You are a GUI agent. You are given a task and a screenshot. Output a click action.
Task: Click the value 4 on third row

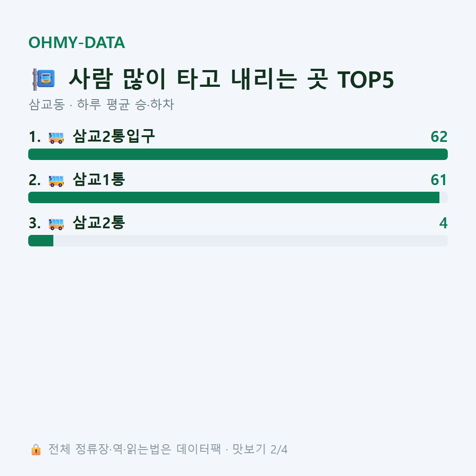[x=443, y=223]
